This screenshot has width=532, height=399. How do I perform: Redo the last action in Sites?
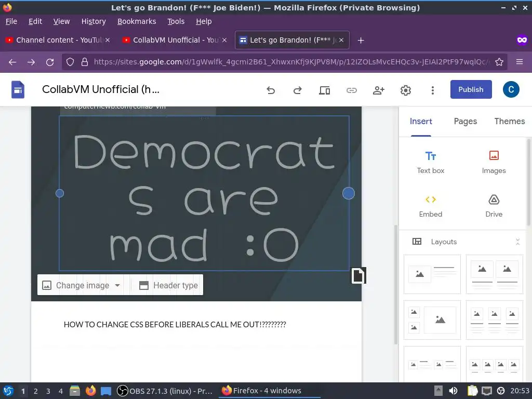click(298, 90)
